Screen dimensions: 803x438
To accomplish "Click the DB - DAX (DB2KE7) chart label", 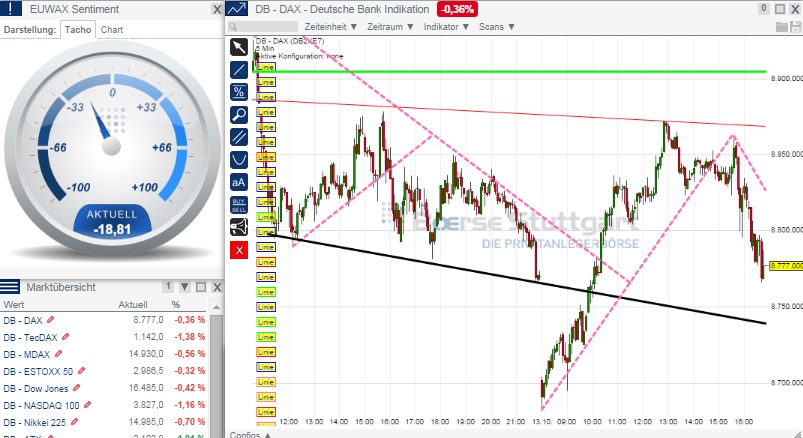I will (290, 41).
